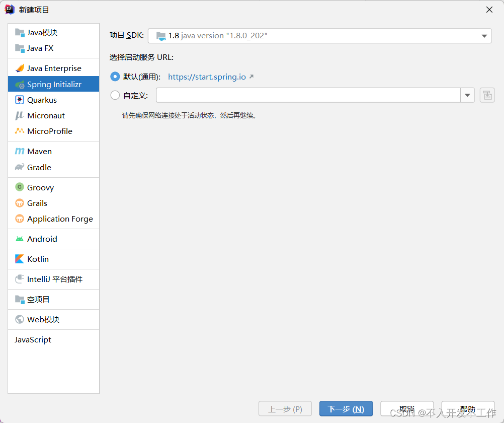
Task: Choose Quarkus project type
Action: [54, 100]
